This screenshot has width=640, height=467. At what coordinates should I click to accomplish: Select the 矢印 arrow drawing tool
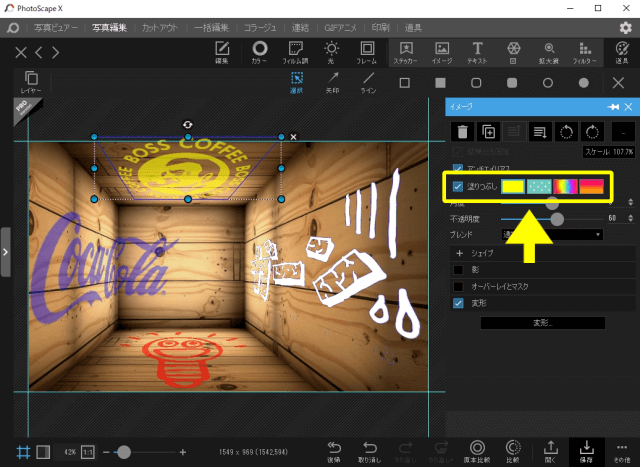click(333, 82)
